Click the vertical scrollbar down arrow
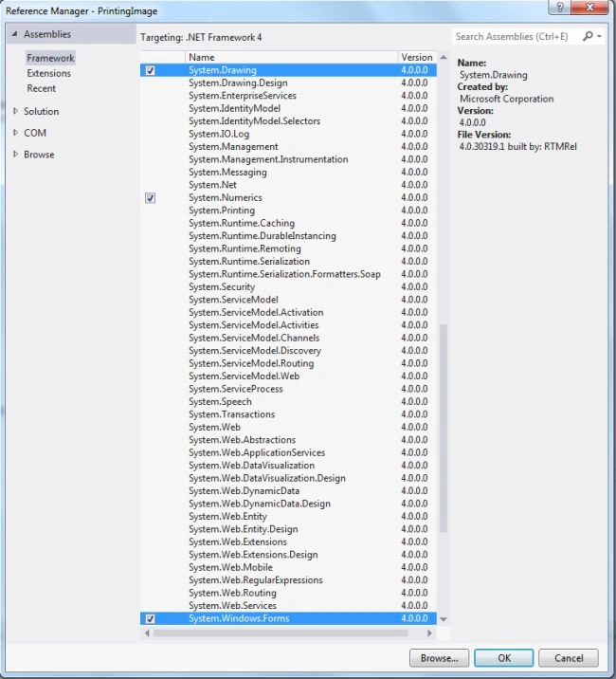 click(444, 619)
